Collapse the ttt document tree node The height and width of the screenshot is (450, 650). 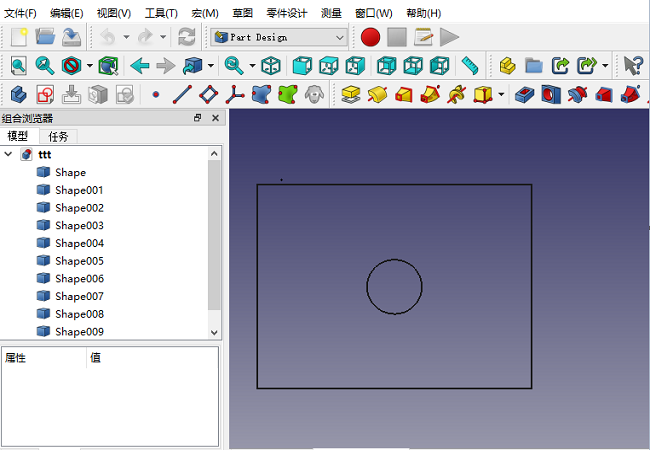click(x=9, y=155)
